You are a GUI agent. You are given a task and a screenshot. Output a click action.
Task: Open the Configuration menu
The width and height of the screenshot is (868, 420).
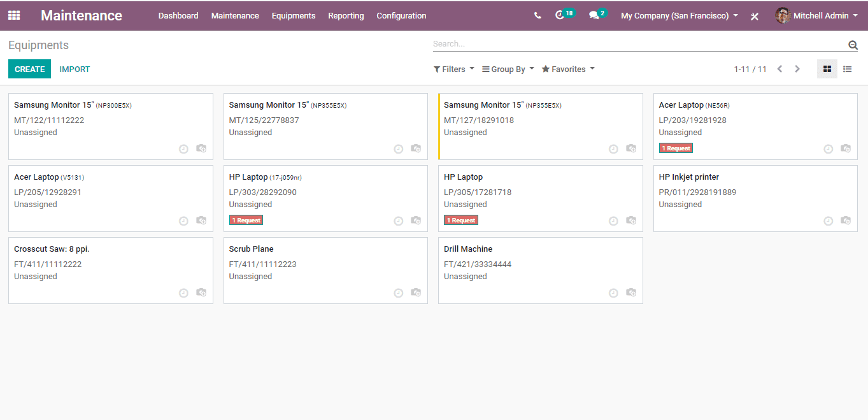(x=401, y=15)
